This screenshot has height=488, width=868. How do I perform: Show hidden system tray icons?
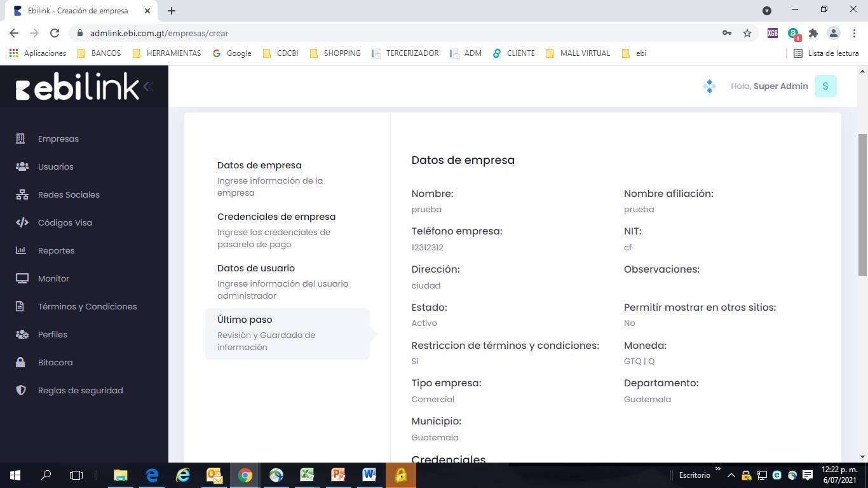click(731, 475)
